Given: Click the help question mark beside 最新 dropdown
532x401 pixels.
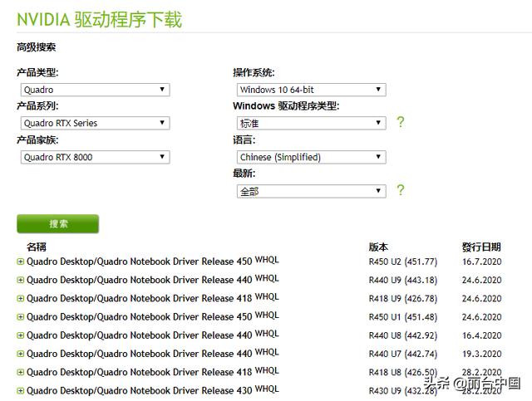Looking at the screenshot, I should [401, 190].
